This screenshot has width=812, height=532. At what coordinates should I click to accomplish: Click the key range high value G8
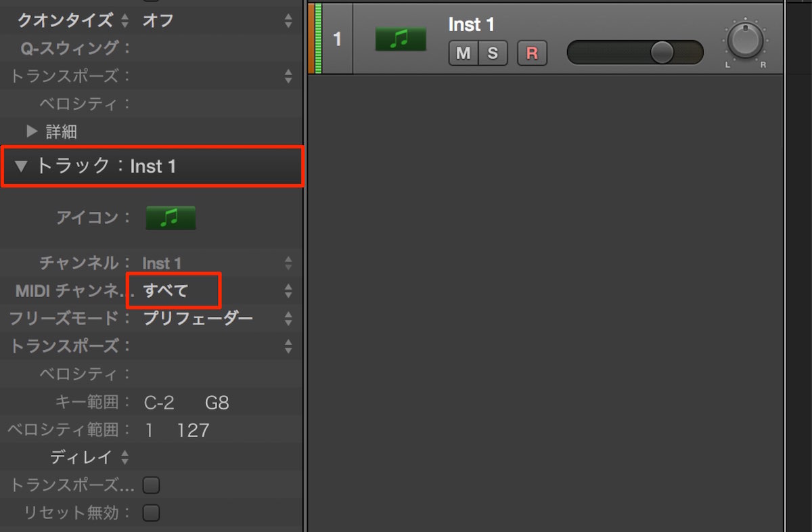point(217,403)
